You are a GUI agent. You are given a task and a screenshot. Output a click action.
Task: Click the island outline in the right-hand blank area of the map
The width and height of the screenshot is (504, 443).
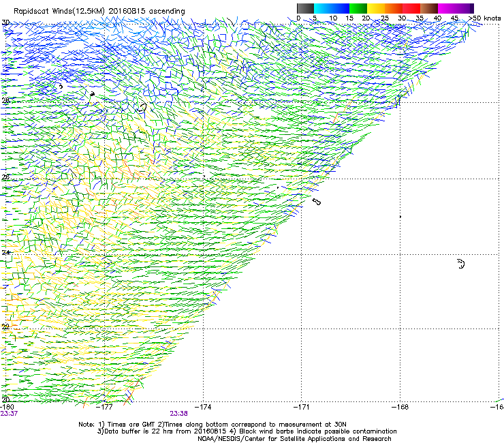point(461,264)
